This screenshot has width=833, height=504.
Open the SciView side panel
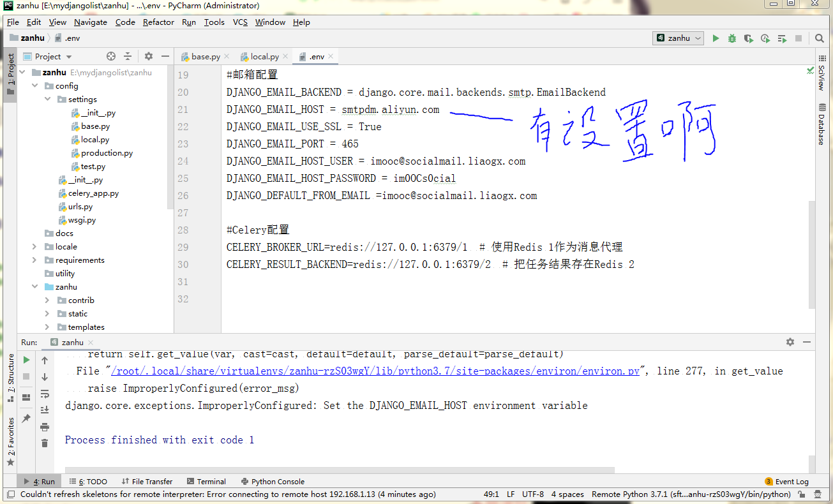tap(821, 74)
